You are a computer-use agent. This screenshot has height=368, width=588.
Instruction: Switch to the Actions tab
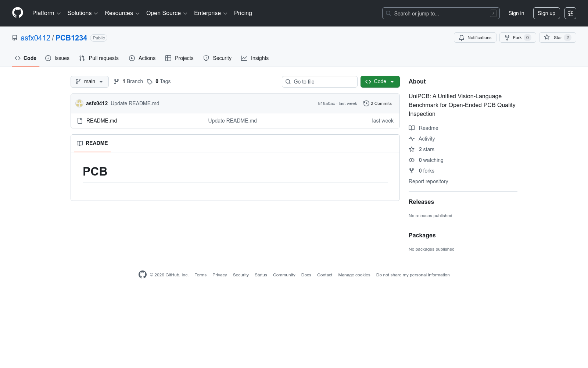(142, 58)
